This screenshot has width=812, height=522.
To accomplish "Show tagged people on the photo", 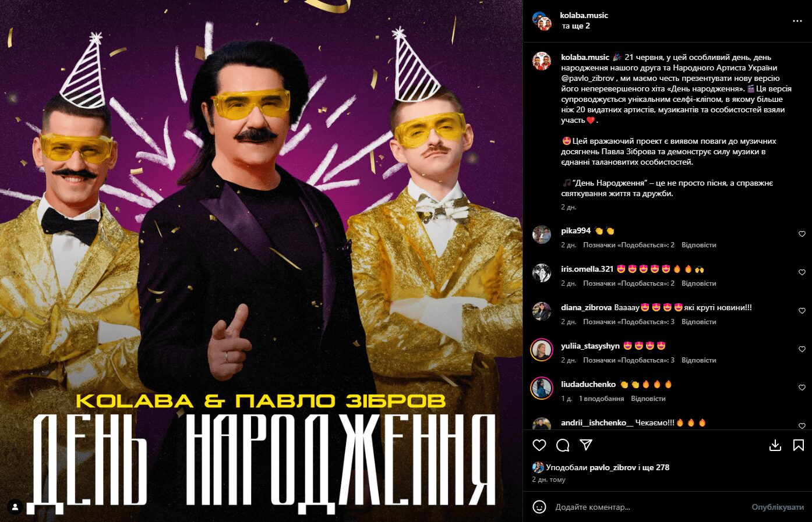I will point(16,507).
